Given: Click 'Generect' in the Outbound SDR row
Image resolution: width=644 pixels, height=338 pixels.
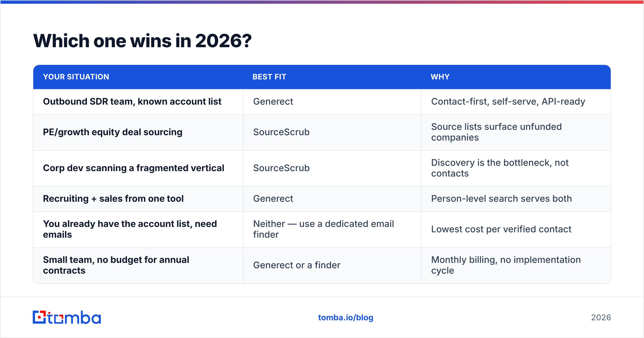Looking at the screenshot, I should tap(273, 102).
